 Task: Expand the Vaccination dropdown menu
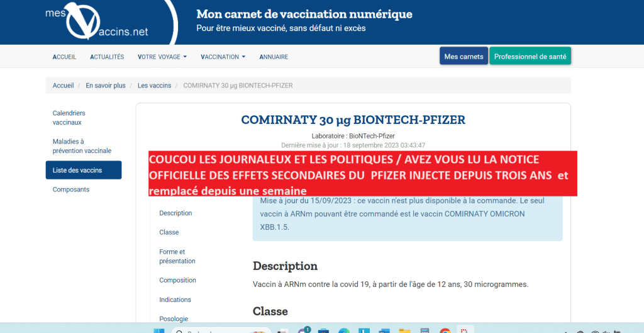223,57
